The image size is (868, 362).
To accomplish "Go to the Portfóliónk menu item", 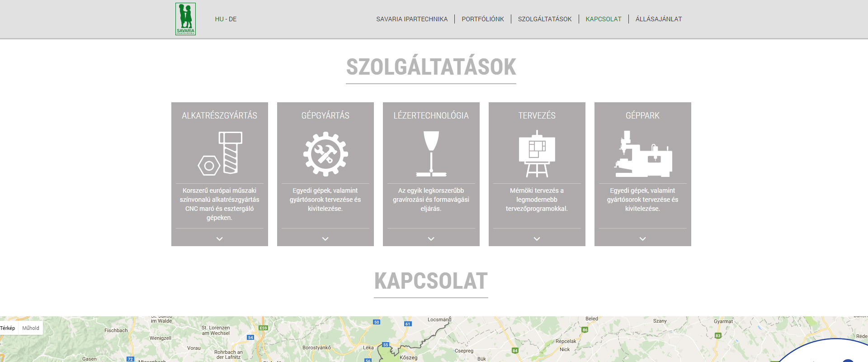I will [482, 19].
